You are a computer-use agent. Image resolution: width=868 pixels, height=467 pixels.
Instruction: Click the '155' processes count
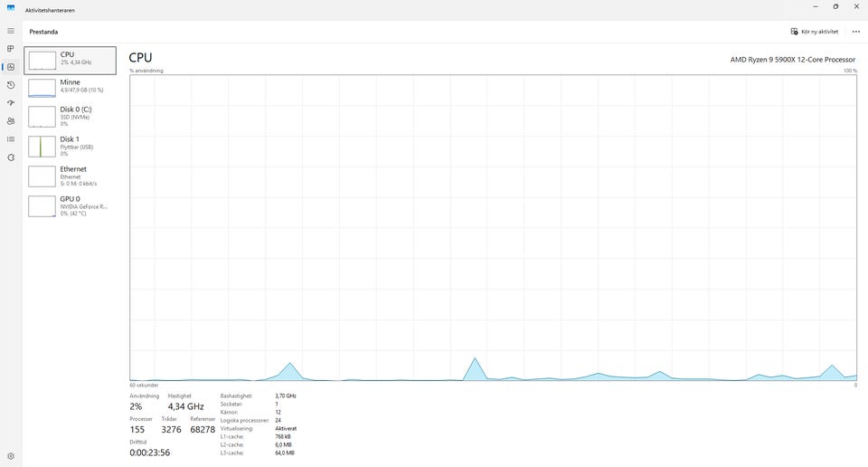[x=137, y=429]
